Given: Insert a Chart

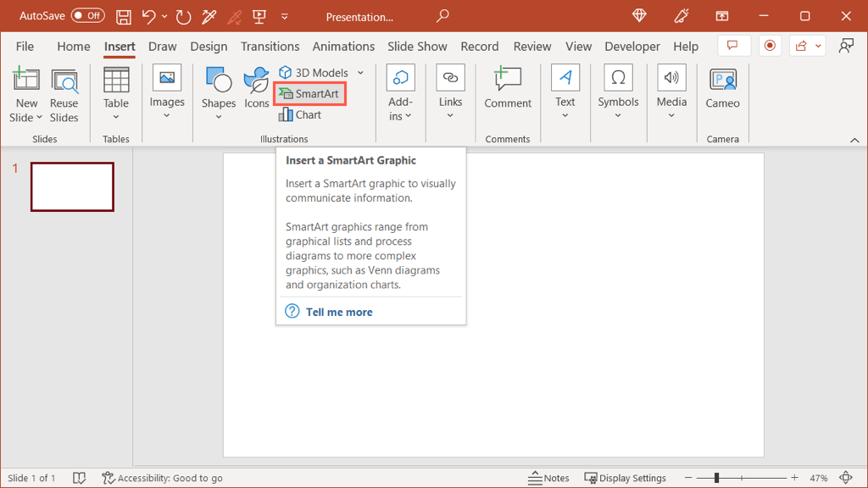Looking at the screenshot, I should (x=300, y=114).
